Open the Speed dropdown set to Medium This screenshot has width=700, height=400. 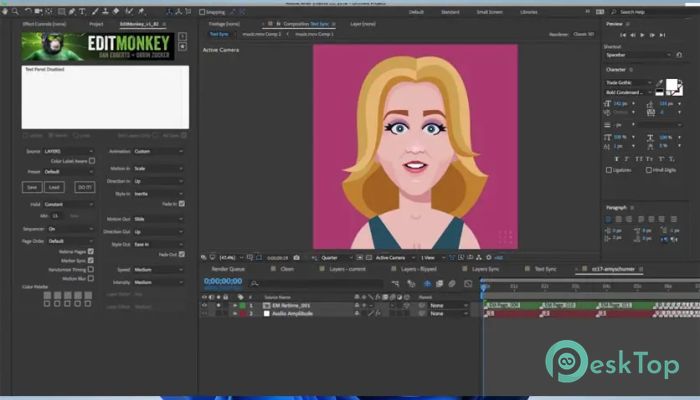pos(158,270)
